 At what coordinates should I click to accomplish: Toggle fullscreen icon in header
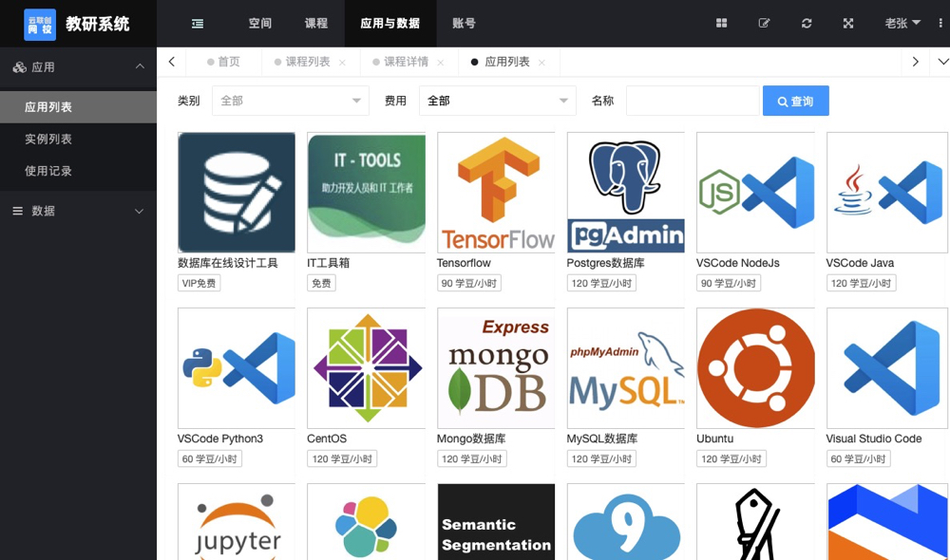pyautogui.click(x=848, y=23)
